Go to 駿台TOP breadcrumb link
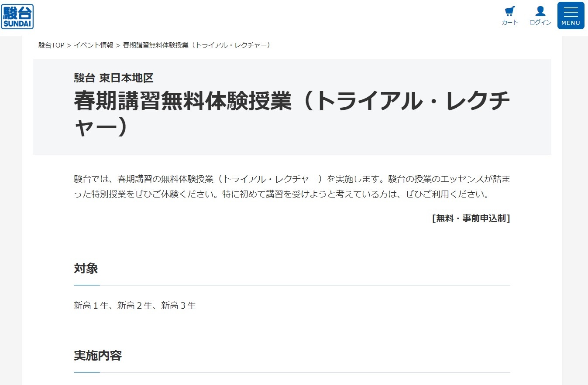Image resolution: width=588 pixels, height=385 pixels. coord(52,45)
